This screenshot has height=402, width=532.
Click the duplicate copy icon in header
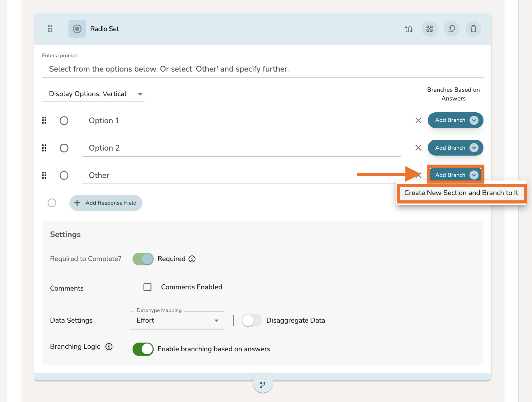(x=451, y=29)
